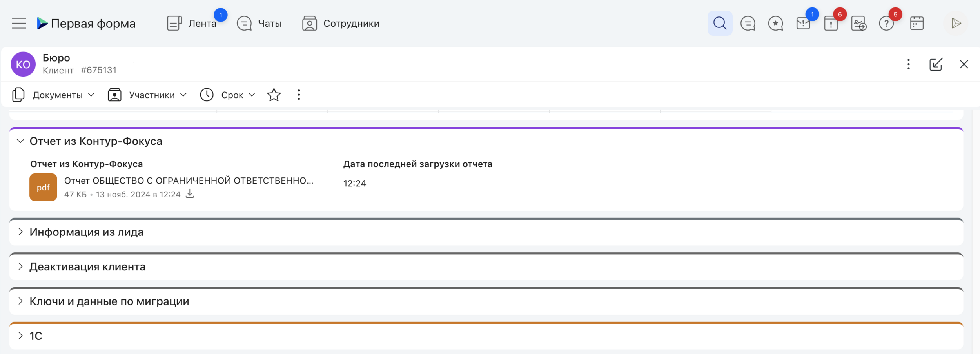
Task: Click the starred messages chat icon
Action: 775,24
